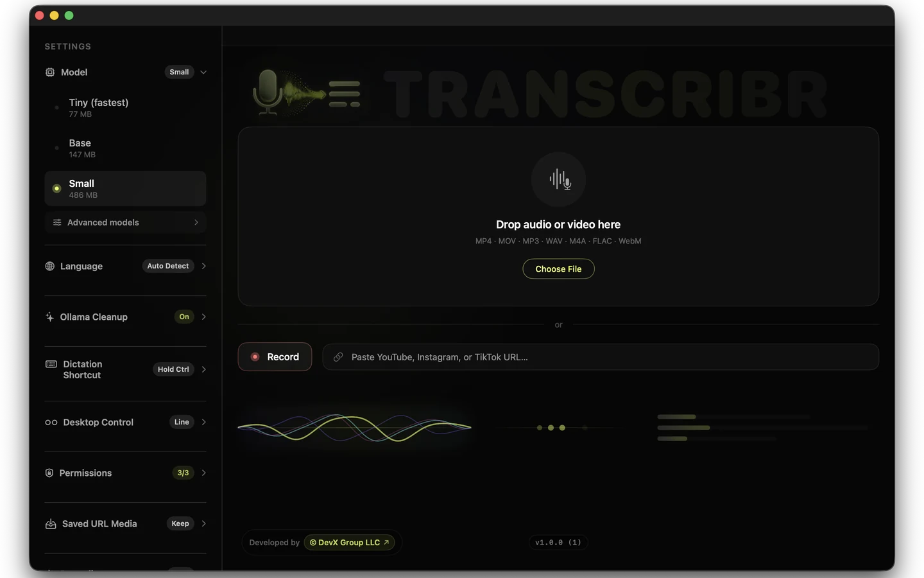Click the Developed by text

275,543
